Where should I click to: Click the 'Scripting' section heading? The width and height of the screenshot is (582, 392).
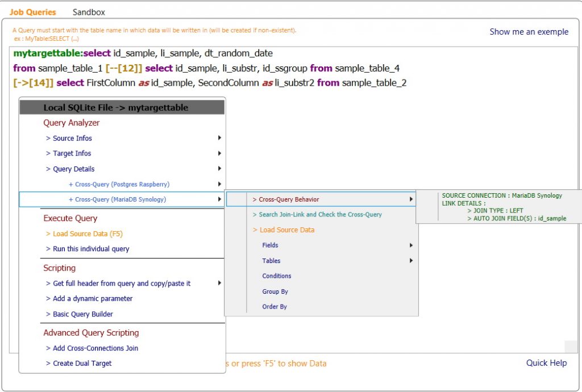pos(59,268)
